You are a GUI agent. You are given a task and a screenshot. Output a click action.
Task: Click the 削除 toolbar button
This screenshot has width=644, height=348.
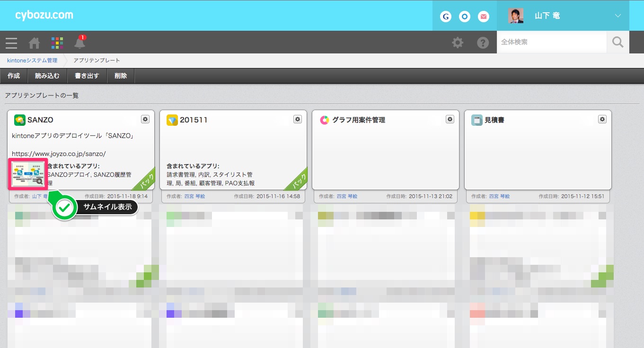121,76
